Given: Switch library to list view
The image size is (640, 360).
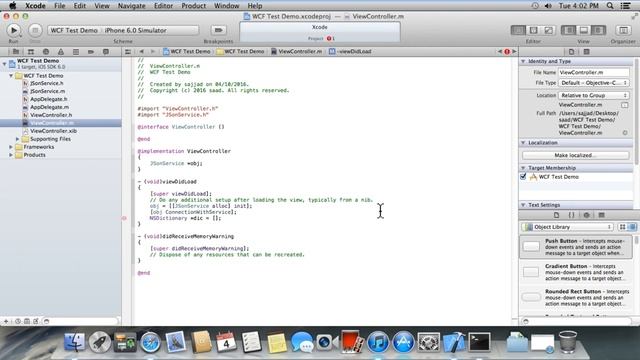Looking at the screenshot, I should pyautogui.click(x=632, y=227).
